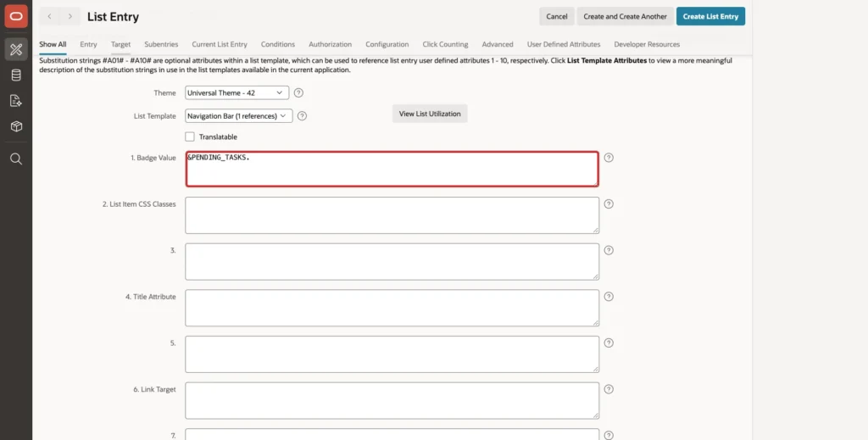
Task: Switch to the Show All tab
Action: coord(53,44)
